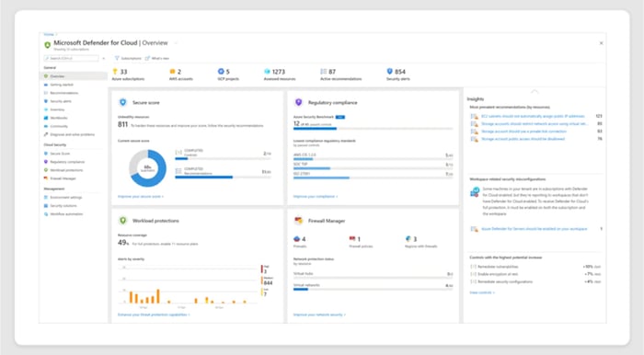This screenshot has width=644, height=355.
Task: Click the Regulatory compliance sidebar icon
Action: click(46, 162)
